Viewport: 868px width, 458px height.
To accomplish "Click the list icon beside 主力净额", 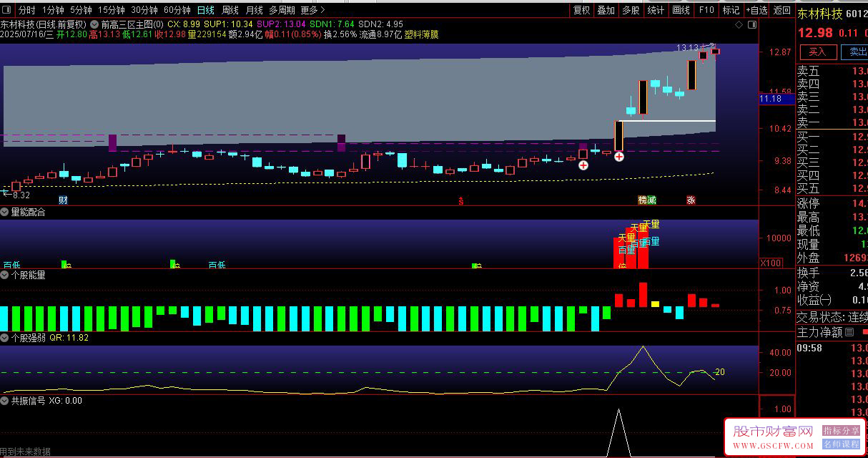I will click(849, 332).
